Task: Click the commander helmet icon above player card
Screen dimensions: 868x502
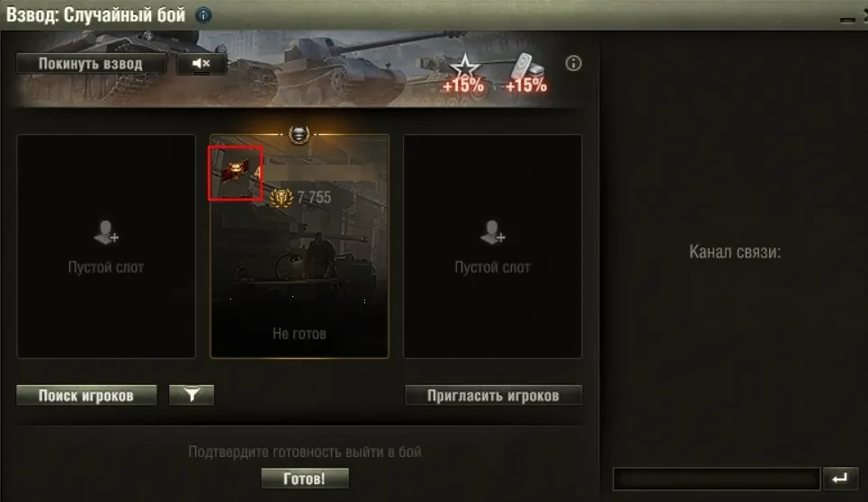Action: tap(299, 134)
